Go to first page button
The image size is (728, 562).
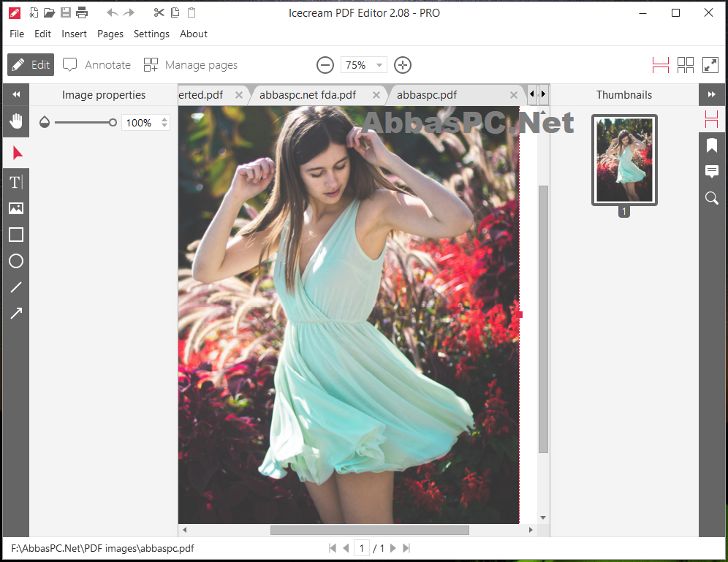click(x=333, y=549)
